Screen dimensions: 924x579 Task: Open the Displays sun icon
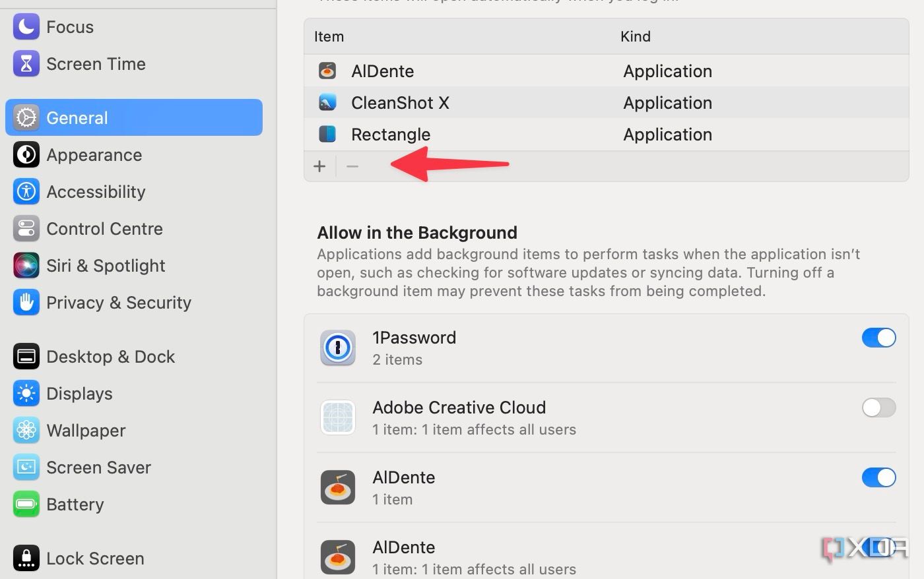(x=26, y=394)
